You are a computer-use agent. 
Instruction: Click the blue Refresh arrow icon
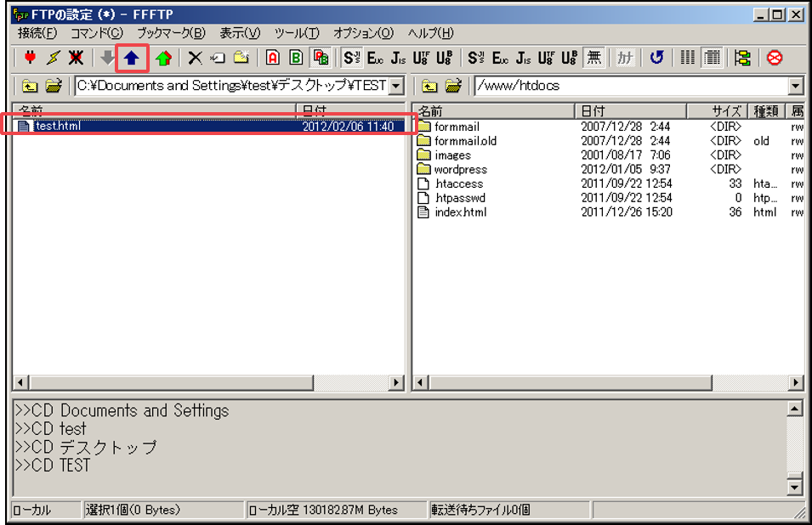pyautogui.click(x=656, y=58)
